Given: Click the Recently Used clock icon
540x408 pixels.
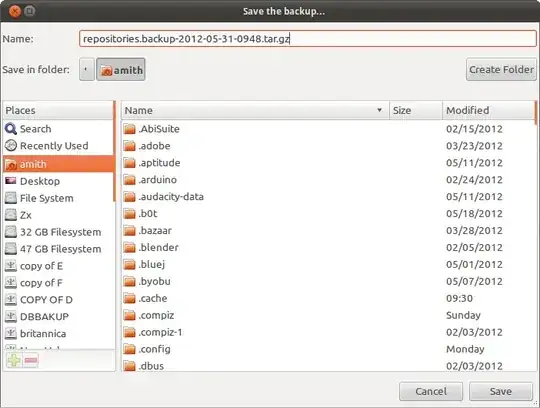Looking at the screenshot, I should (11, 146).
